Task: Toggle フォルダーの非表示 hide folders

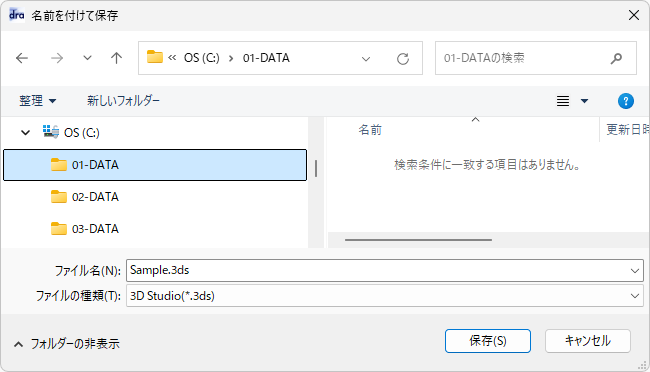Action: pyautogui.click(x=67, y=344)
